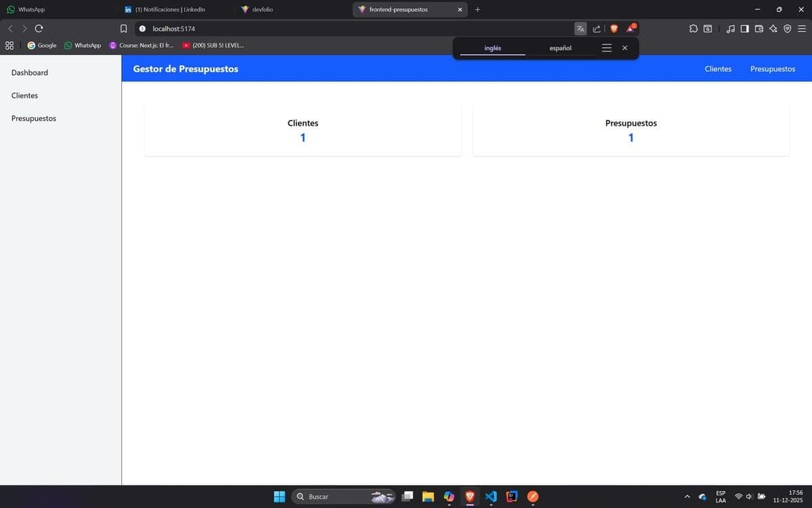Open Presupuestos in the left sidebar
Screen dimensions: 812x508
[34, 119]
